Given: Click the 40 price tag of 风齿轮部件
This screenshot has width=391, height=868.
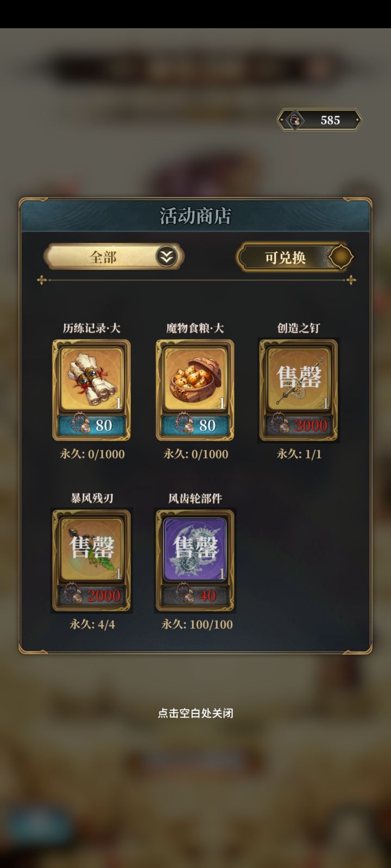Looking at the screenshot, I should [x=195, y=596].
